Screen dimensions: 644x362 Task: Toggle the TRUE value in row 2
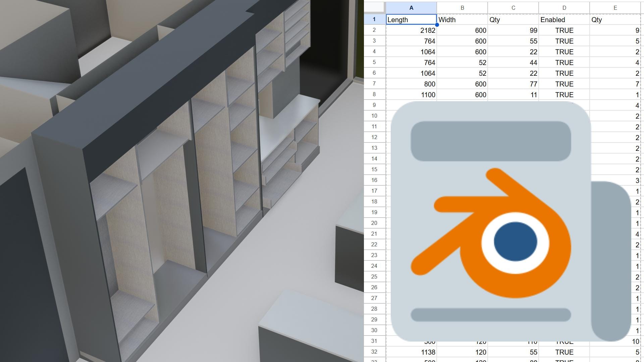point(564,30)
